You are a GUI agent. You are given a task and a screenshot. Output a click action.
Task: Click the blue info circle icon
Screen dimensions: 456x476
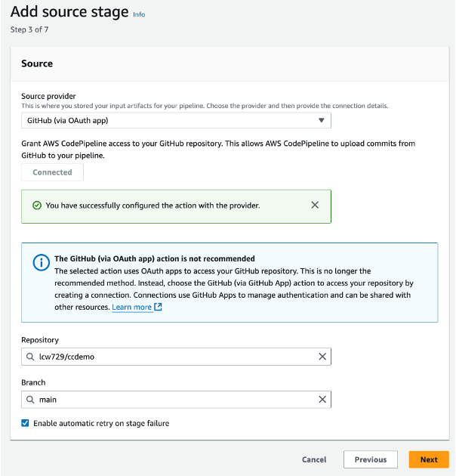(40, 262)
